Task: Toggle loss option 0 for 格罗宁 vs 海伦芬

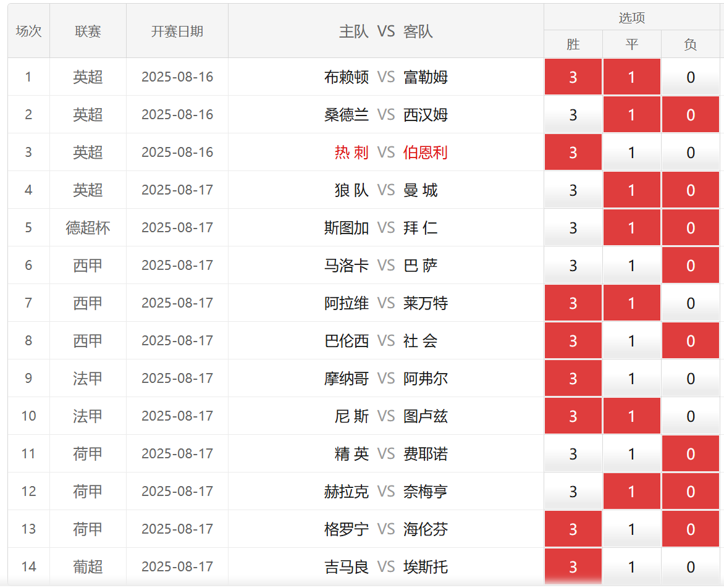Action: coord(690,529)
